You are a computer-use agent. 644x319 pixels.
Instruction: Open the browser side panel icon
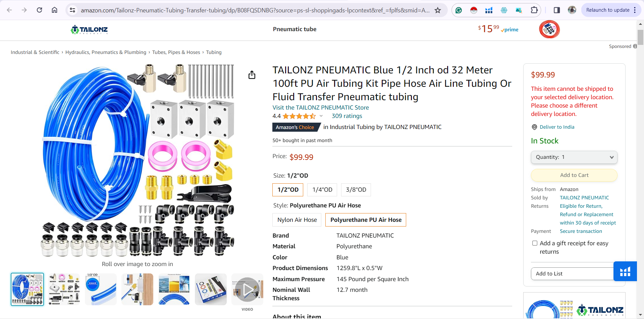coord(557,10)
